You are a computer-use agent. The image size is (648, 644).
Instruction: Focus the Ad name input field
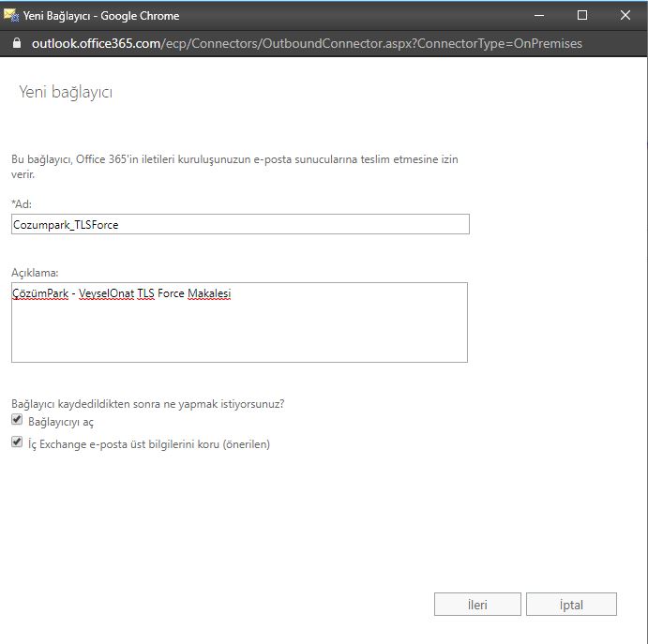point(240,224)
